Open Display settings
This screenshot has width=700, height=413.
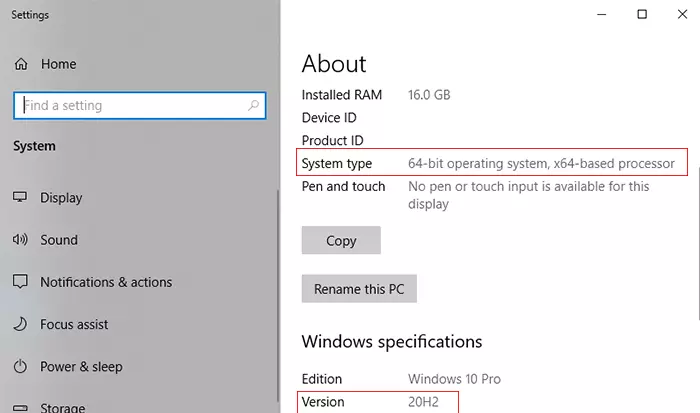(x=61, y=197)
